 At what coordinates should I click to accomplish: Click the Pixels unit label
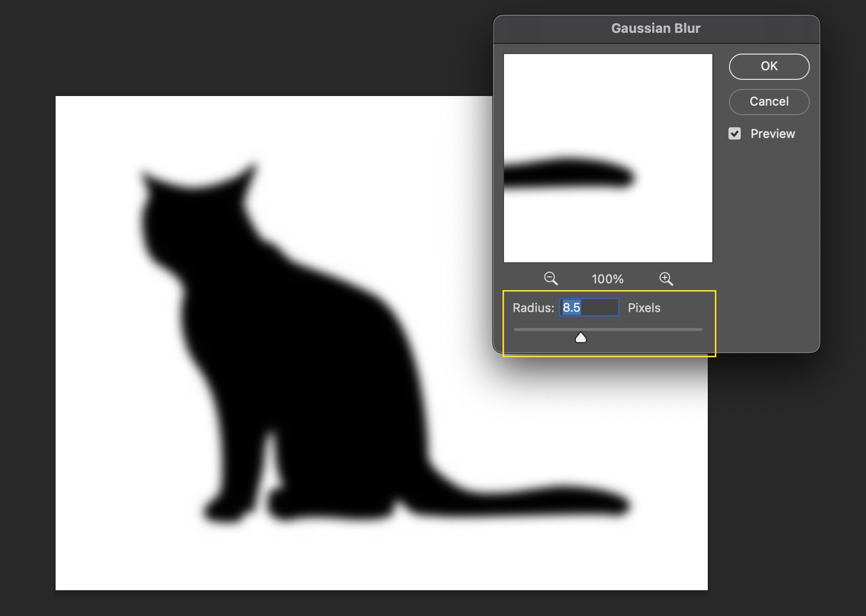click(644, 308)
